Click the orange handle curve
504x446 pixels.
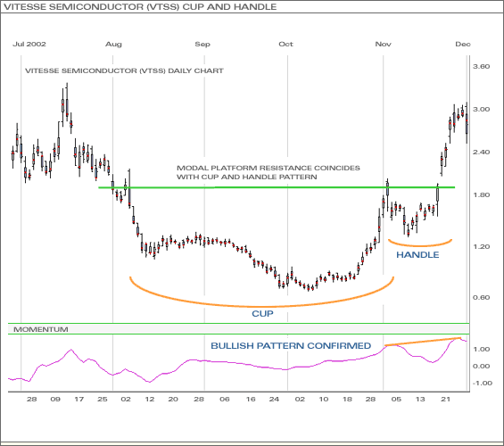(x=420, y=245)
